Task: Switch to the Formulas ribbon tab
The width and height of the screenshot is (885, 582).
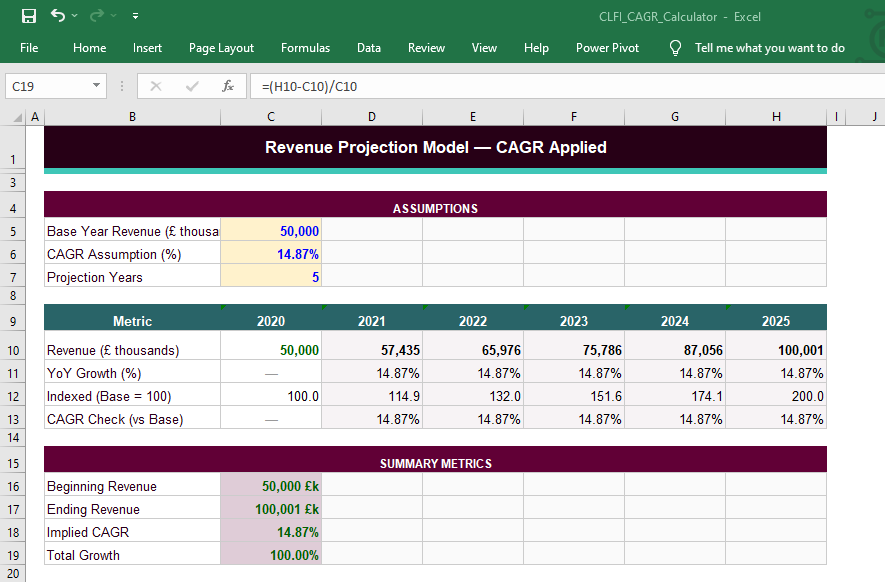Action: (305, 47)
